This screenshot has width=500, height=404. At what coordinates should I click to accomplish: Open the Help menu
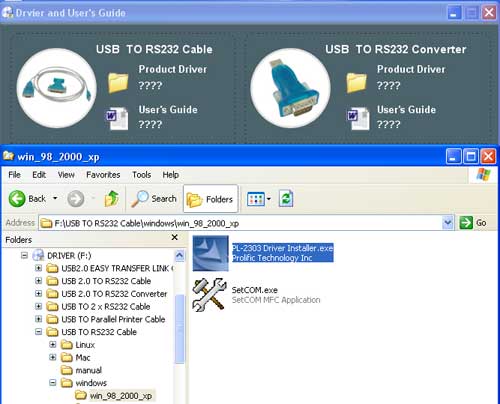tap(171, 175)
